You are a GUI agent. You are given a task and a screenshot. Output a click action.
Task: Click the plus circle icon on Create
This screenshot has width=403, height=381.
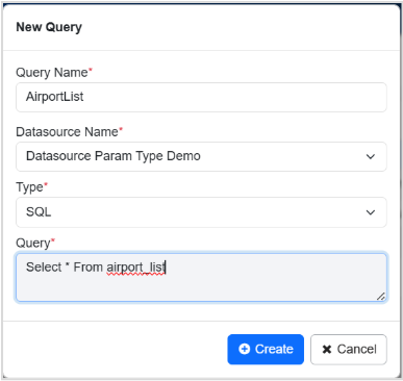click(244, 349)
